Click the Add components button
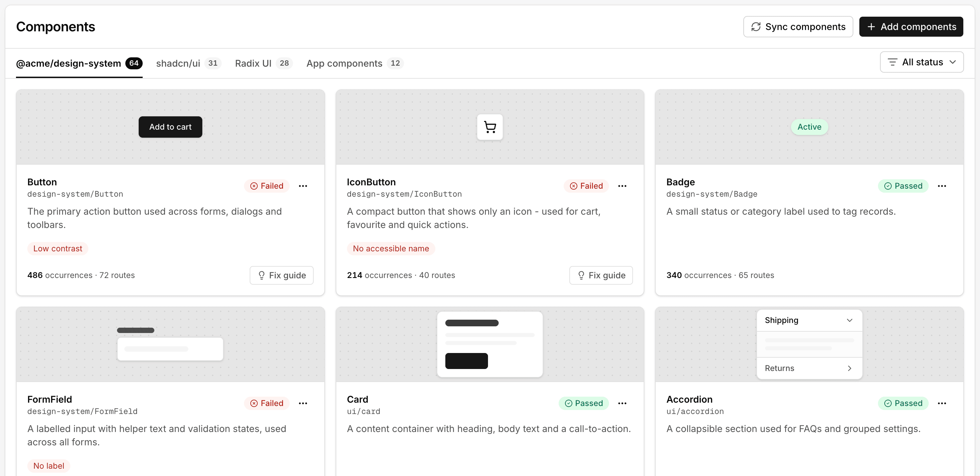Image resolution: width=980 pixels, height=476 pixels. [911, 27]
